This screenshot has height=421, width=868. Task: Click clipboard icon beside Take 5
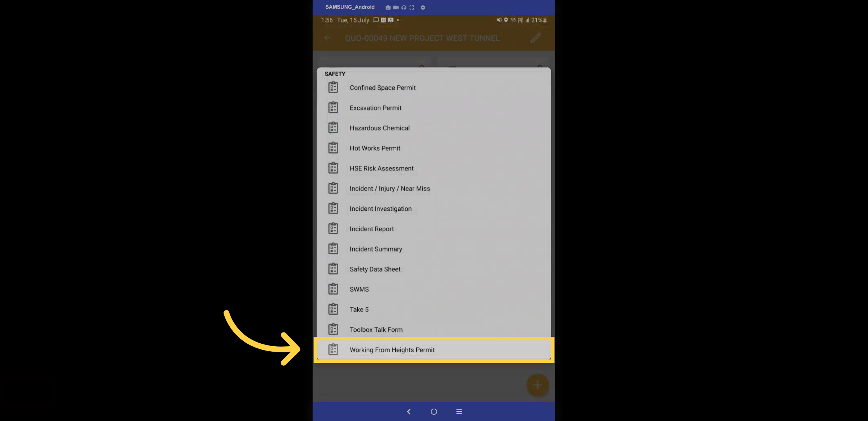333,309
